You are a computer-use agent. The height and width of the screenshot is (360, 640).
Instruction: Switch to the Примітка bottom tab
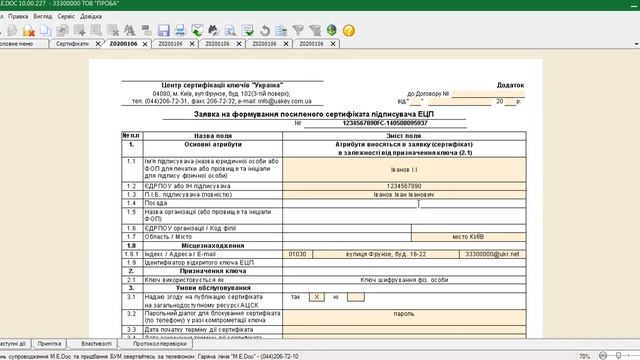tap(49, 344)
